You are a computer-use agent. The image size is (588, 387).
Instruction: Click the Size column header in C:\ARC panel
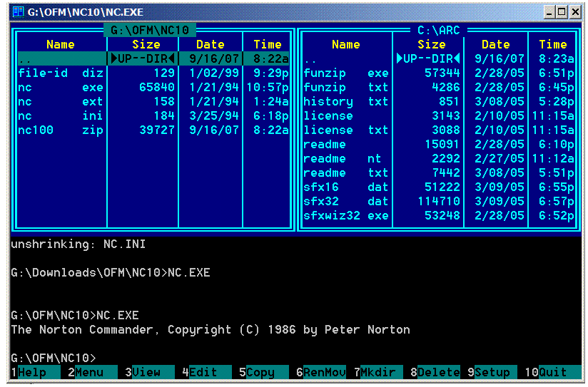[x=431, y=44]
